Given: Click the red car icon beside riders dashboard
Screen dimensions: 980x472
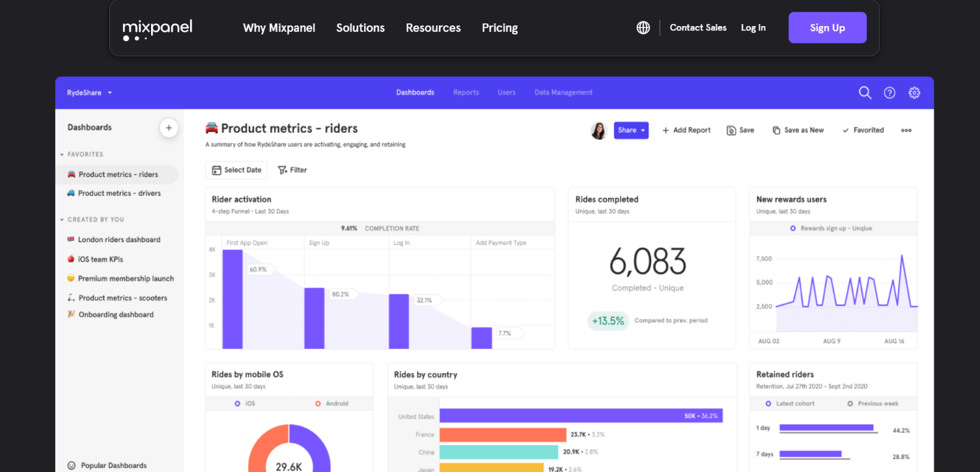Looking at the screenshot, I should [72, 174].
